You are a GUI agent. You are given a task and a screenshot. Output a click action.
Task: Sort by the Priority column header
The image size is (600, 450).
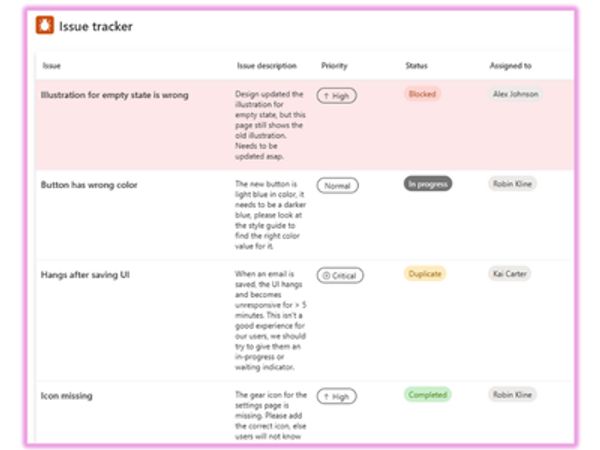click(334, 66)
